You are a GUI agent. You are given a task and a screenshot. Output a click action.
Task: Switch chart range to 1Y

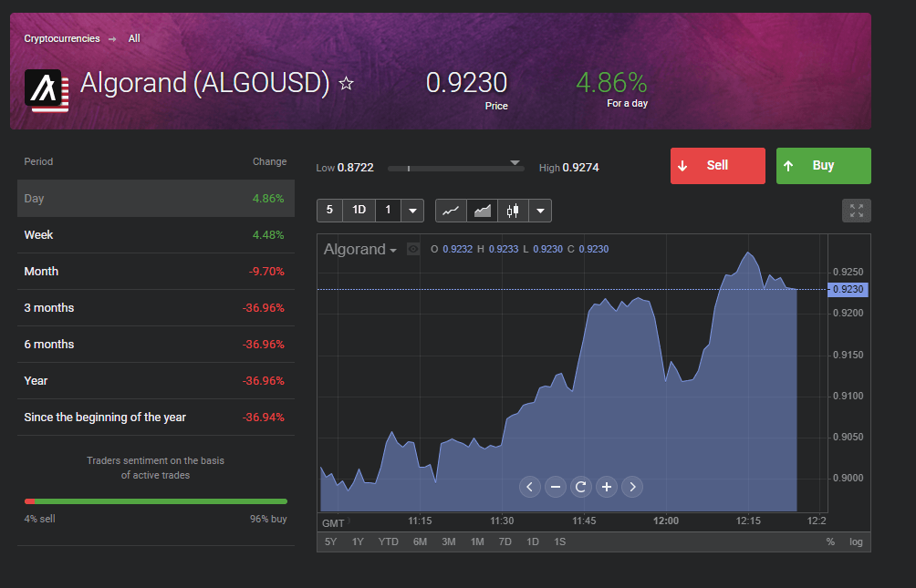(358, 542)
